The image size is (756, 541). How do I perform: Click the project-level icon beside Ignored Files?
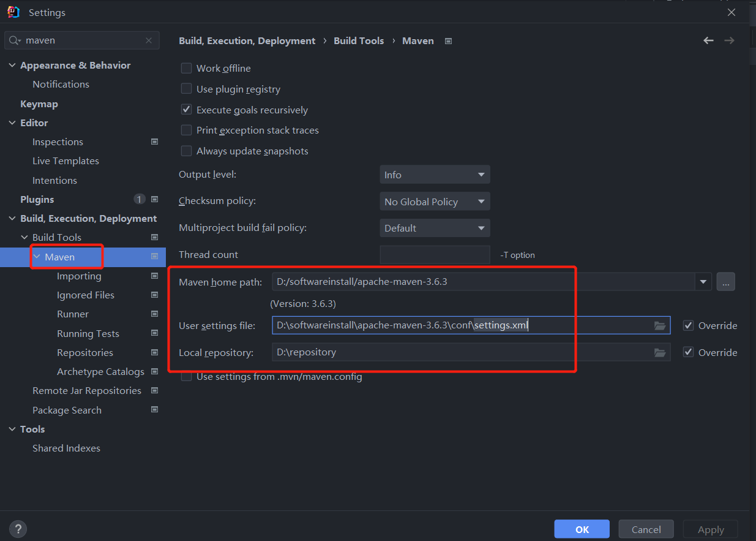pyautogui.click(x=154, y=295)
